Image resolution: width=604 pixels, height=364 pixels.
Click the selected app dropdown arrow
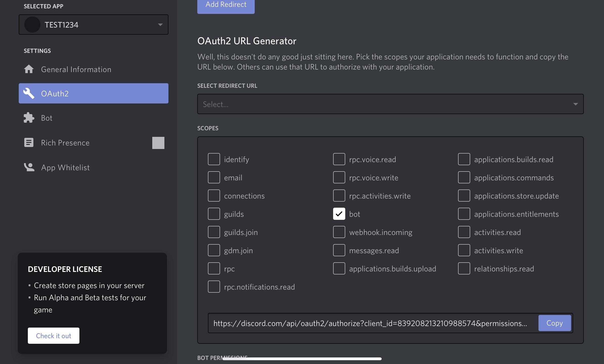(x=160, y=24)
